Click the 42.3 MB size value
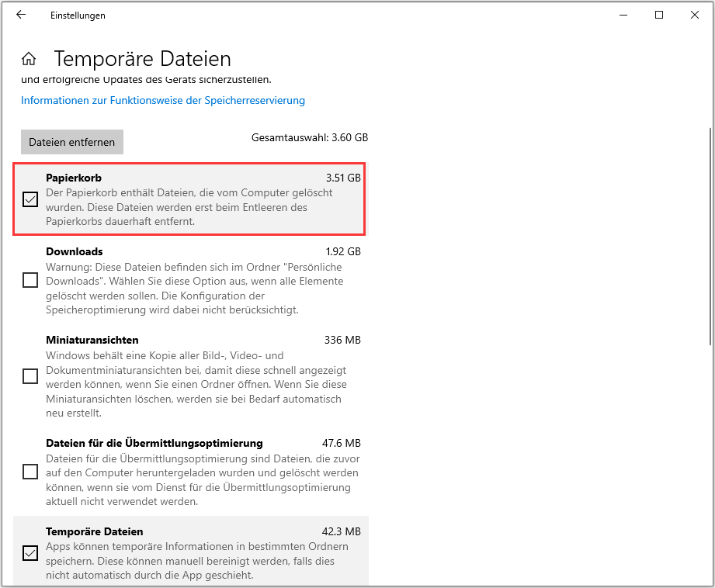This screenshot has height=588, width=715. click(x=342, y=531)
